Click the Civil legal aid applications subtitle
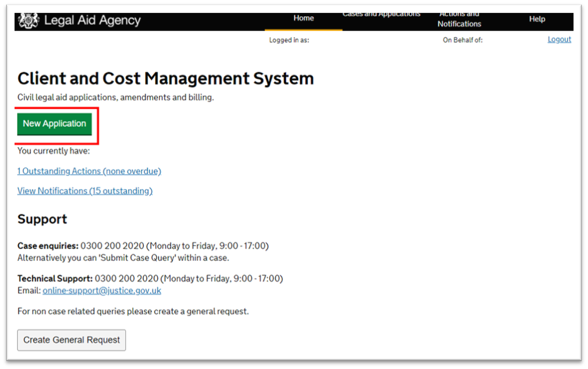588x369 pixels. tap(116, 98)
